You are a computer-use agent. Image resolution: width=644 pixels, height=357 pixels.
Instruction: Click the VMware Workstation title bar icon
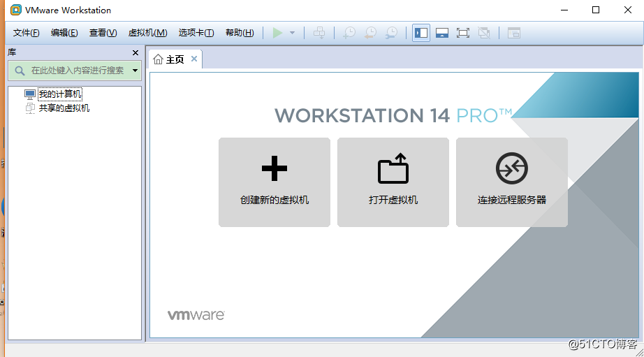click(15, 10)
